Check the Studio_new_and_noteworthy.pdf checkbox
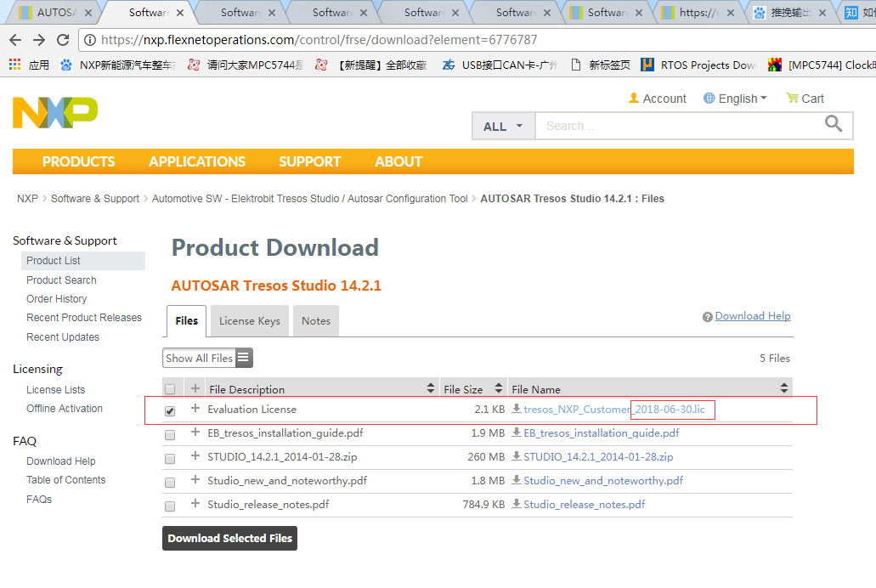This screenshot has height=588, width=876. pos(170,482)
